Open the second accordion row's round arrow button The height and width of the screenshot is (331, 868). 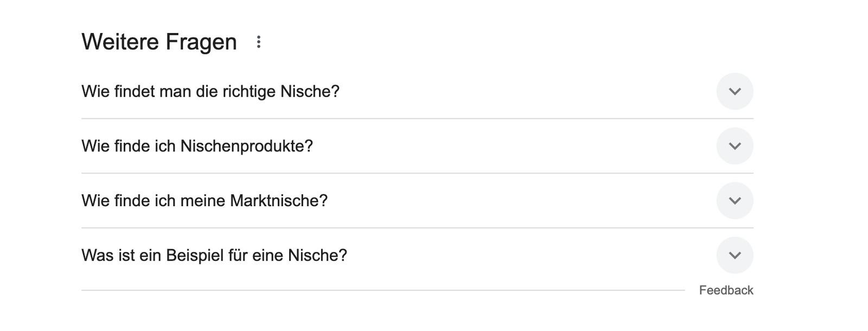735,146
